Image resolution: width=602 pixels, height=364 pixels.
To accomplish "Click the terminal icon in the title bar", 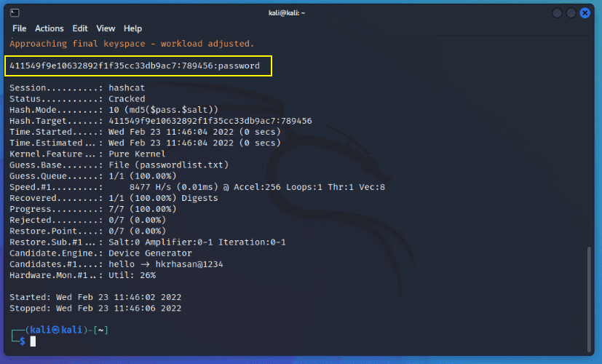I will [15, 12].
